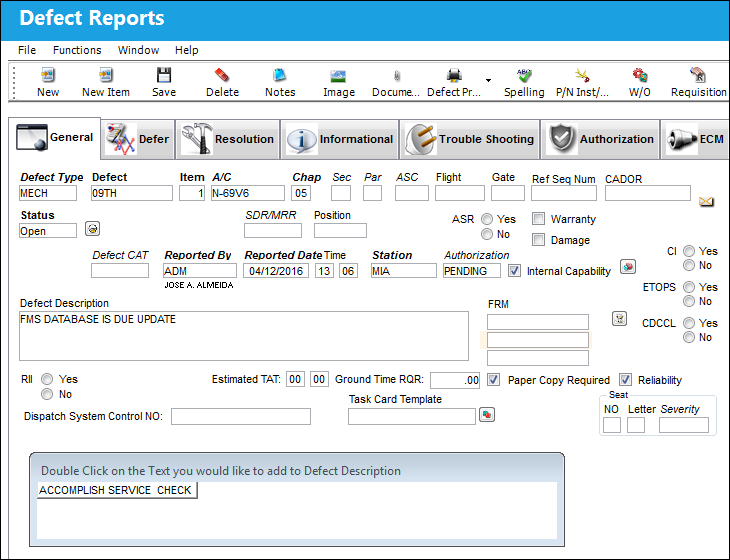Open the W/O toolbar icon
The width and height of the screenshot is (730, 560).
click(640, 75)
